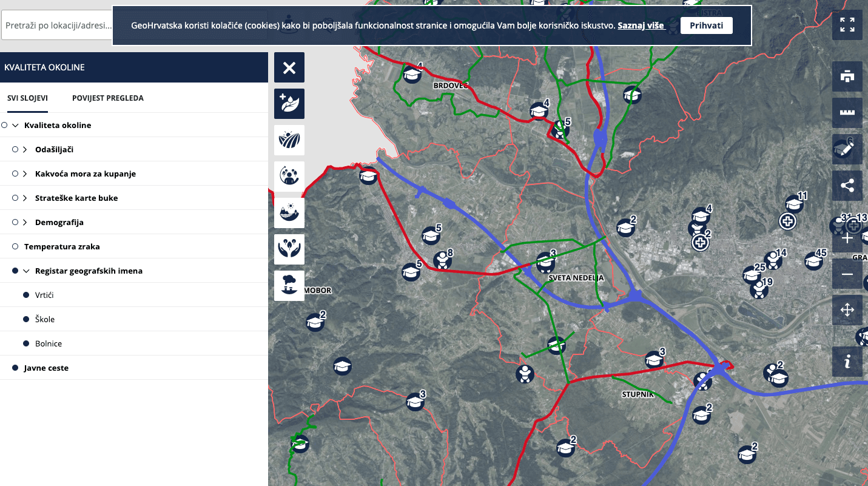Collapse the Registar geografskih imena chevron
The width and height of the screenshot is (868, 486).
[26, 271]
